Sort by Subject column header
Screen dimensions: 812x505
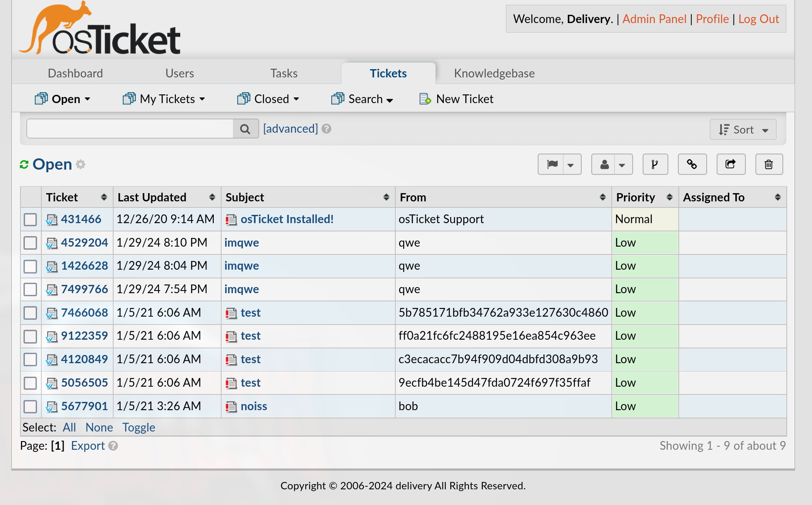point(308,197)
